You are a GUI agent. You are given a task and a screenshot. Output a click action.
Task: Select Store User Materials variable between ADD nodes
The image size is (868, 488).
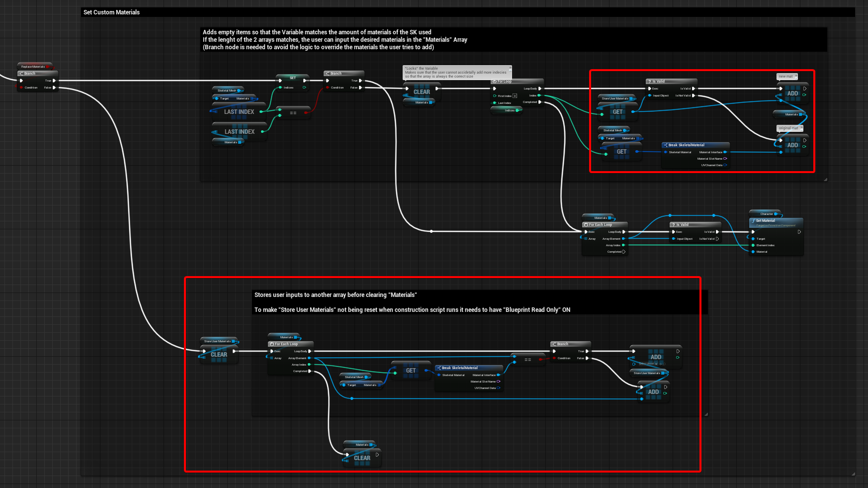(x=649, y=373)
